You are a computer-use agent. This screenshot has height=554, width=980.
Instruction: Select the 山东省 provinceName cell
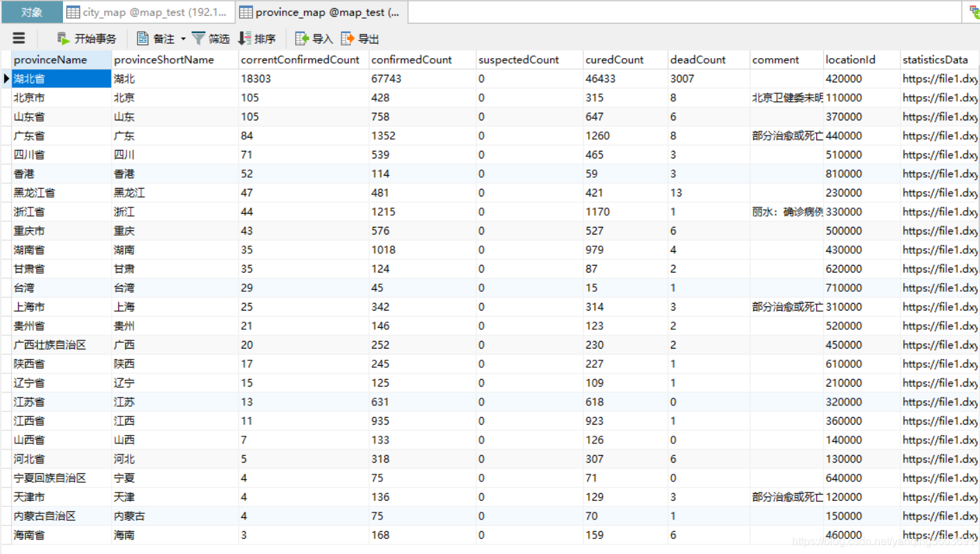coord(62,117)
